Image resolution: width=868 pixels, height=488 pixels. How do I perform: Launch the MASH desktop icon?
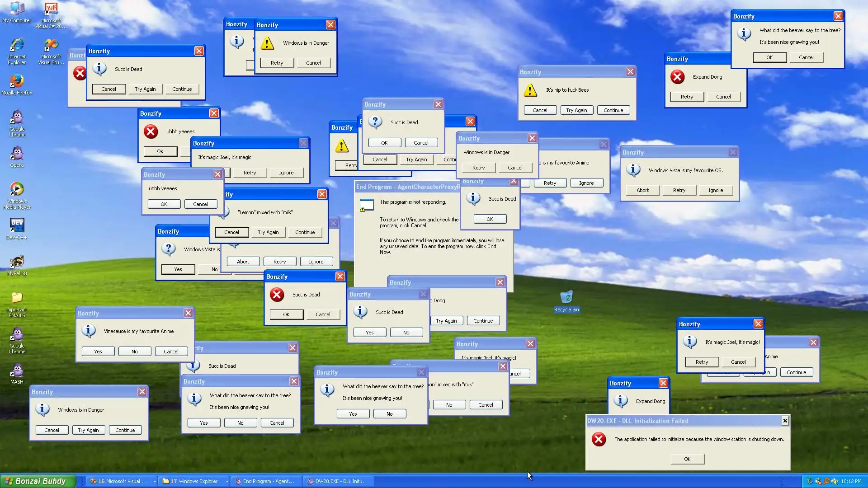coord(17,371)
